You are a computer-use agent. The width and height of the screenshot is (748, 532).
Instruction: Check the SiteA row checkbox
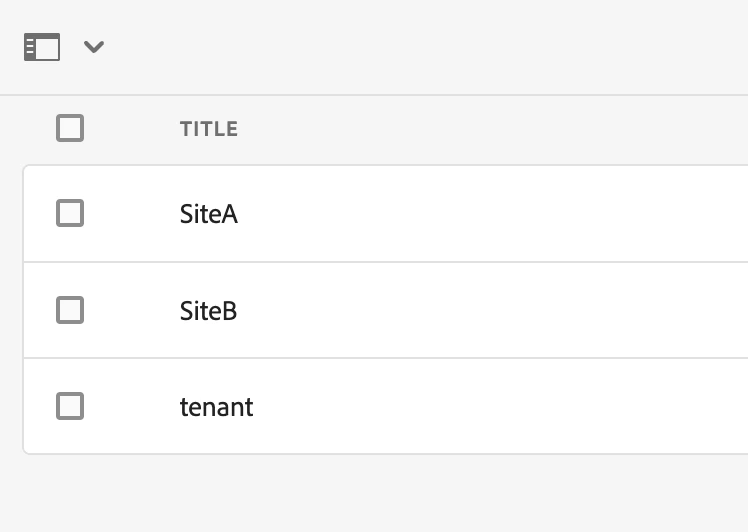point(70,213)
